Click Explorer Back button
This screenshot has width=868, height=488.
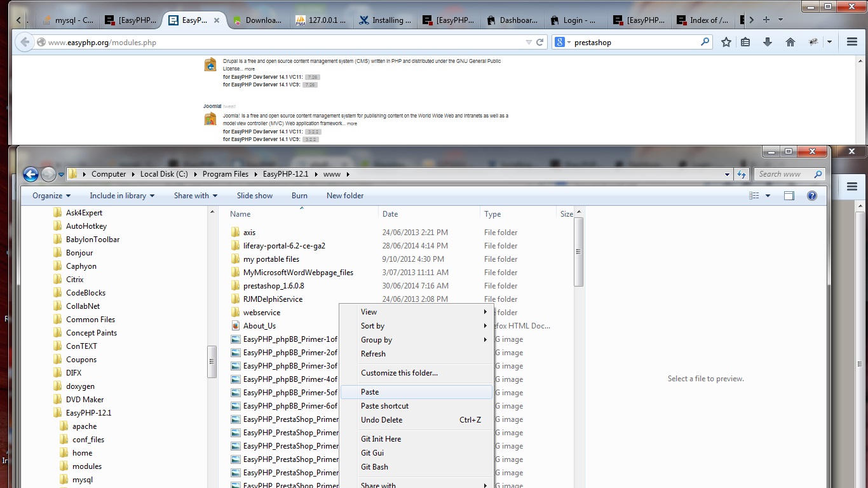[x=31, y=174]
